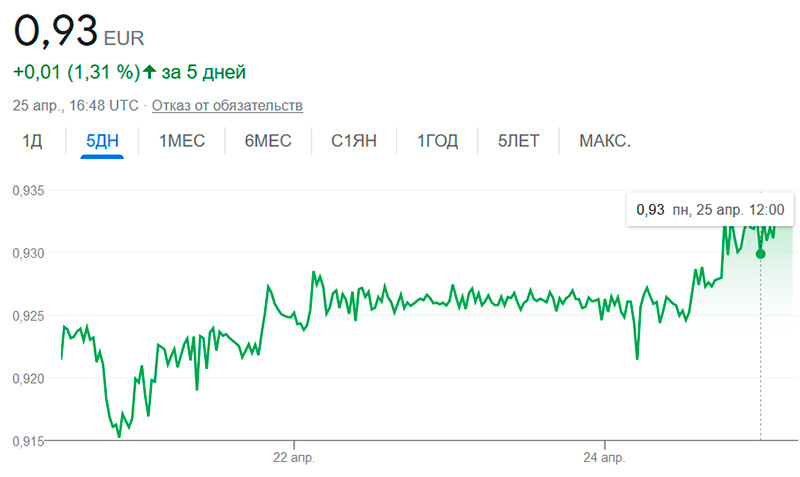Select the 5ДН tab

tap(103, 141)
